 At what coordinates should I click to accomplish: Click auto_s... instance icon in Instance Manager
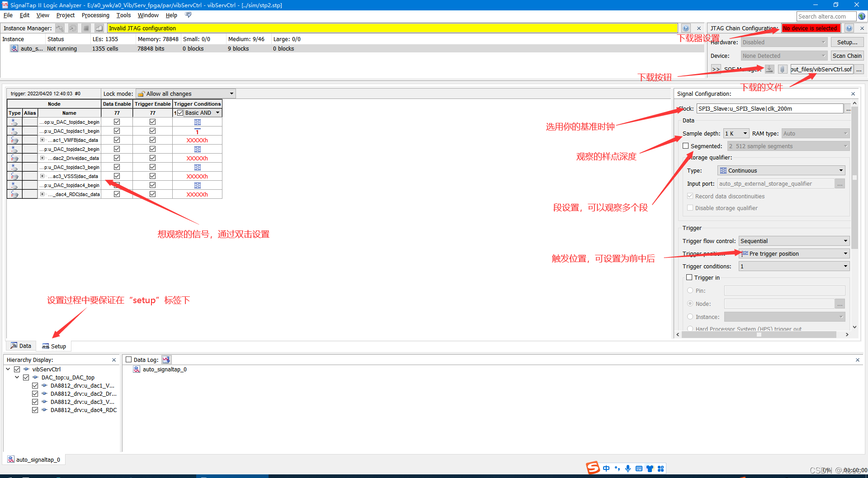14,48
